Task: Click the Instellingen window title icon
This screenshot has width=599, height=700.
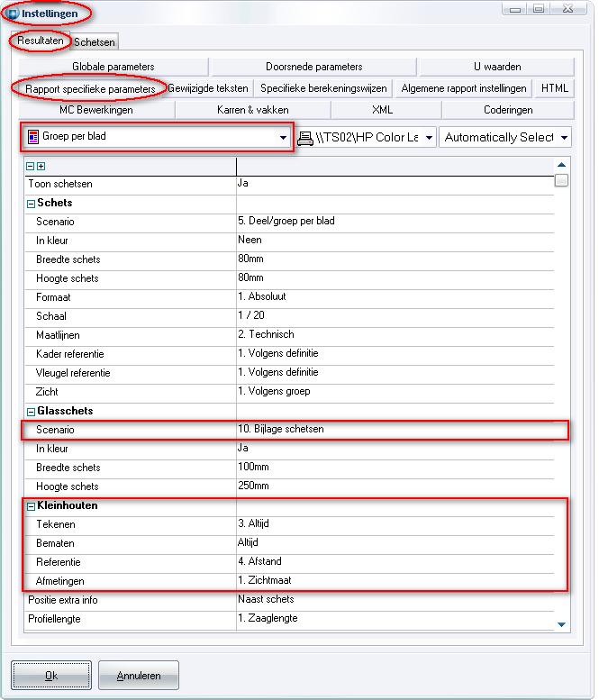Action: [13, 13]
